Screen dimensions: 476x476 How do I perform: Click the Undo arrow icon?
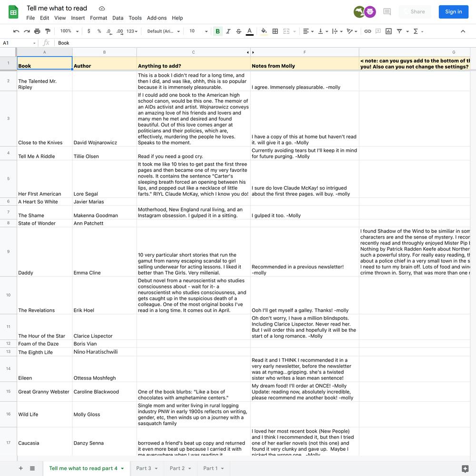16,31
